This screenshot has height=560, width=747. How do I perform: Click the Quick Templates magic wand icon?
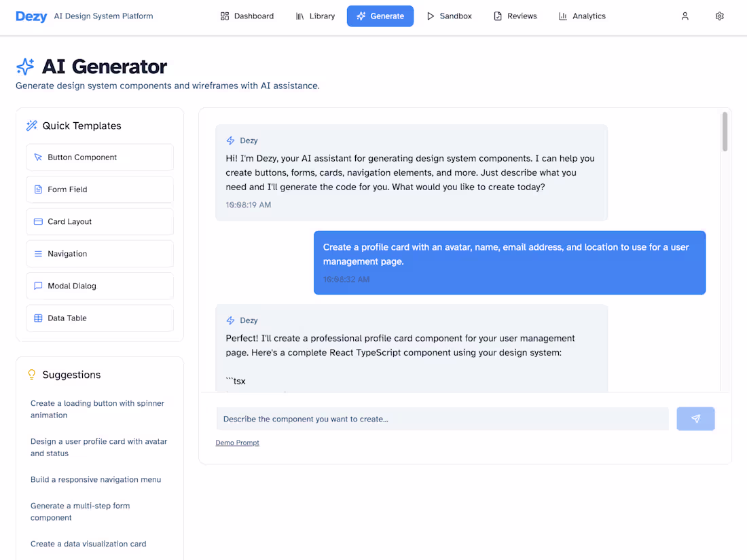31,125
